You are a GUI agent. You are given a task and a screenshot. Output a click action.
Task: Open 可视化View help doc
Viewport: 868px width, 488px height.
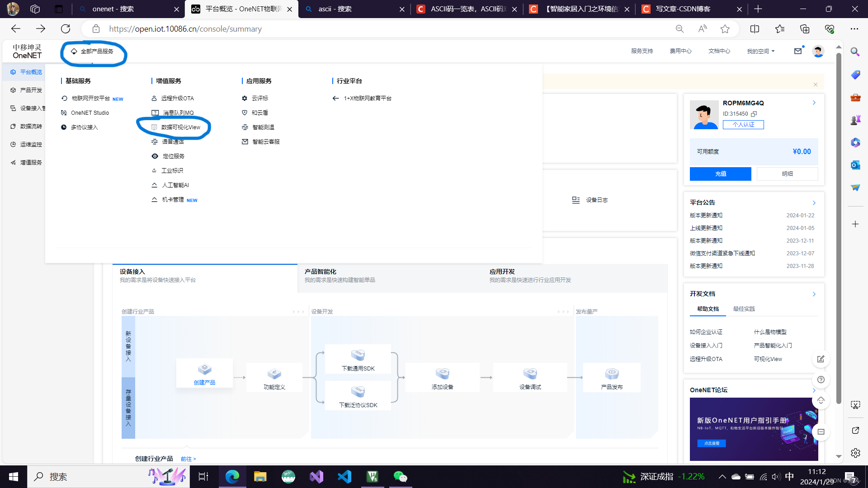pyautogui.click(x=768, y=359)
